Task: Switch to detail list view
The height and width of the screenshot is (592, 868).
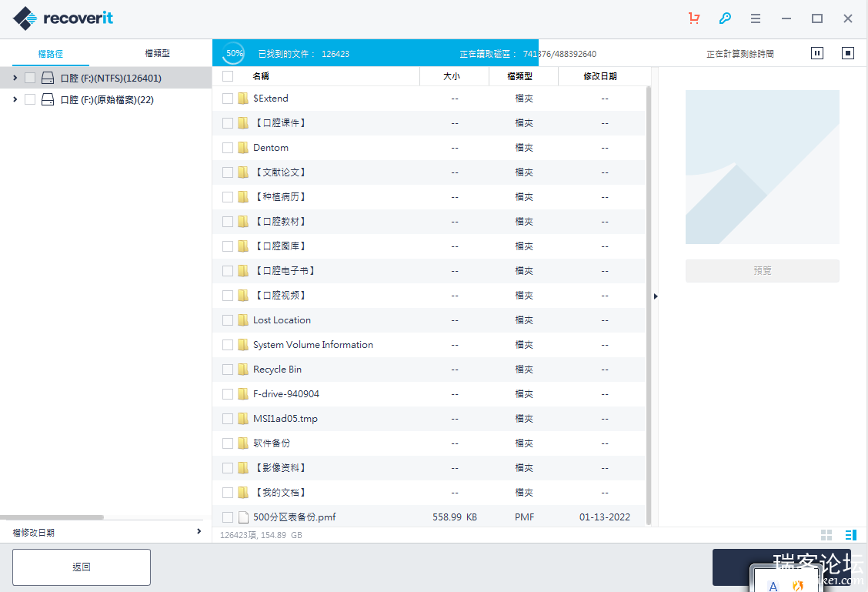Action: coord(850,535)
